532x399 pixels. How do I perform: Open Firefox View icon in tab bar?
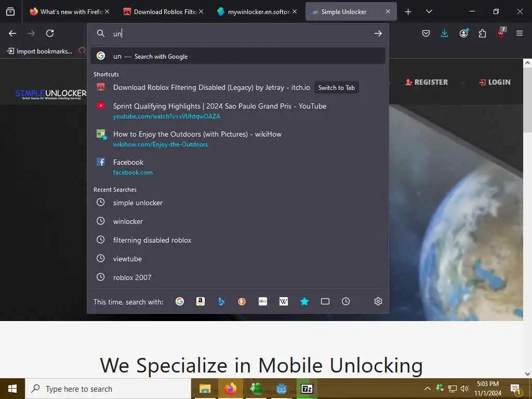click(10, 11)
